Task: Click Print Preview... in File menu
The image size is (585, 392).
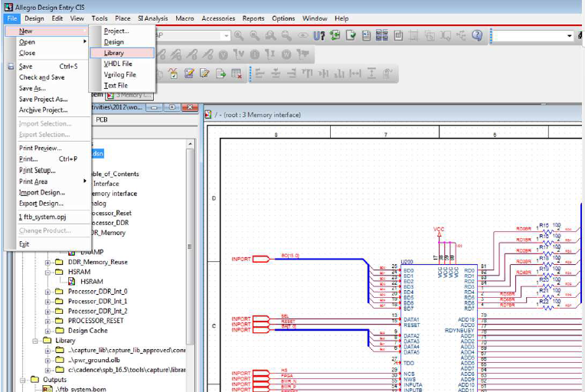Action: (x=47, y=148)
